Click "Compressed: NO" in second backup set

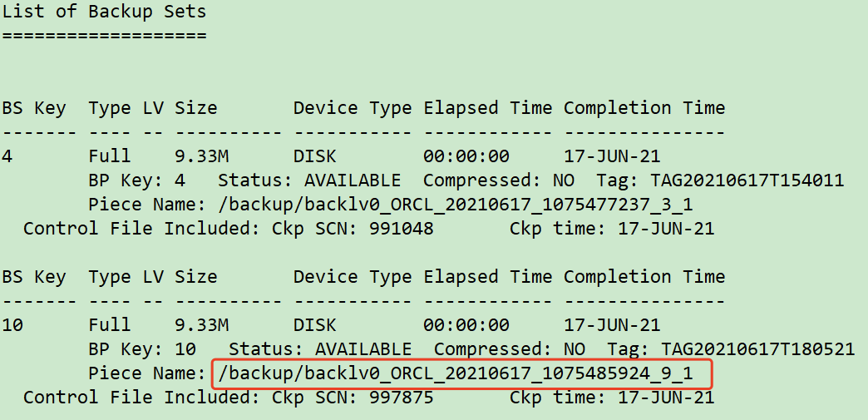click(510, 349)
